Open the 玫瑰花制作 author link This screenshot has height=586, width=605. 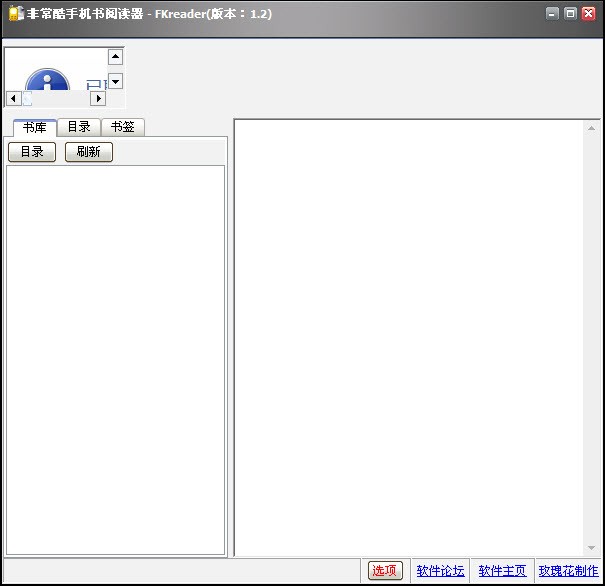click(569, 571)
